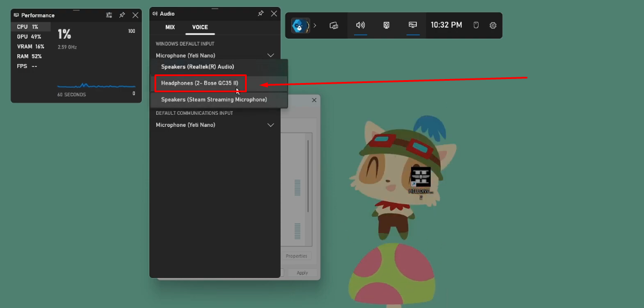Image resolution: width=644 pixels, height=308 pixels.
Task: Click Apply button in background dialog
Action: tap(302, 273)
